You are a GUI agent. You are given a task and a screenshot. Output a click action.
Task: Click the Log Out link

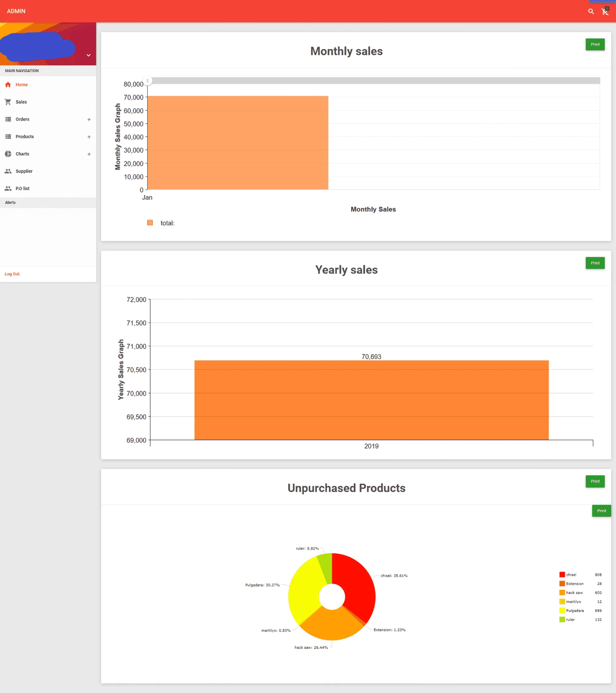pos(13,274)
